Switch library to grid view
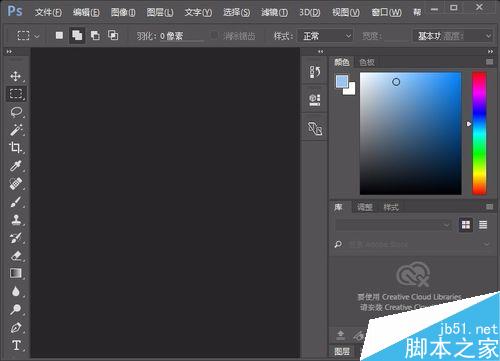Screen dimensions: 500x361 pos(466,225)
